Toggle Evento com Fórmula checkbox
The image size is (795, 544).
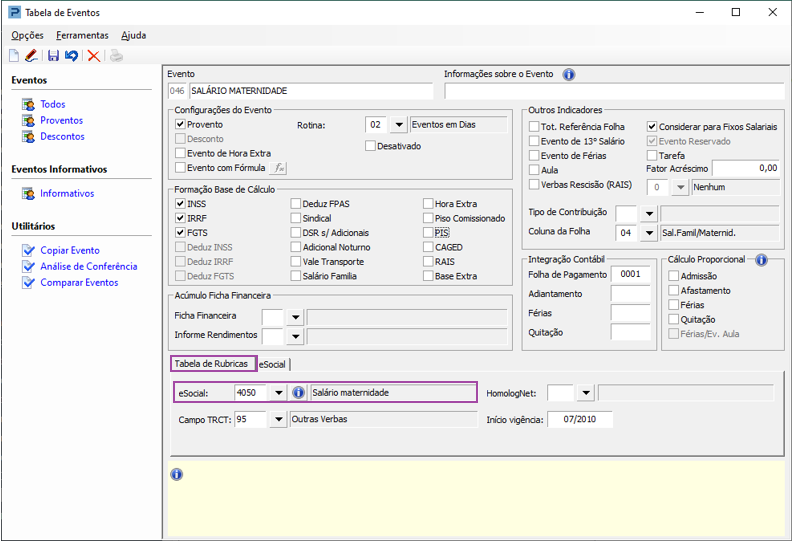180,167
